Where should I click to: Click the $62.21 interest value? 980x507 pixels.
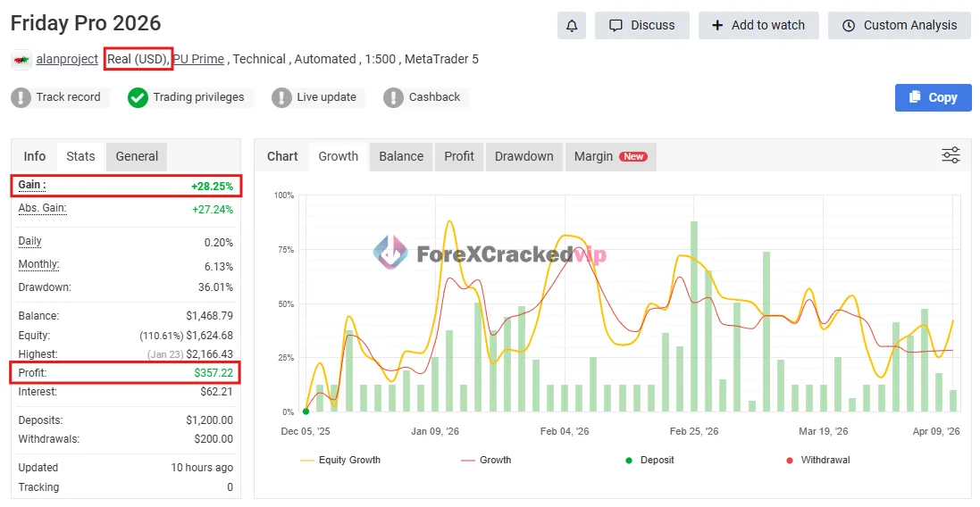pyautogui.click(x=217, y=392)
